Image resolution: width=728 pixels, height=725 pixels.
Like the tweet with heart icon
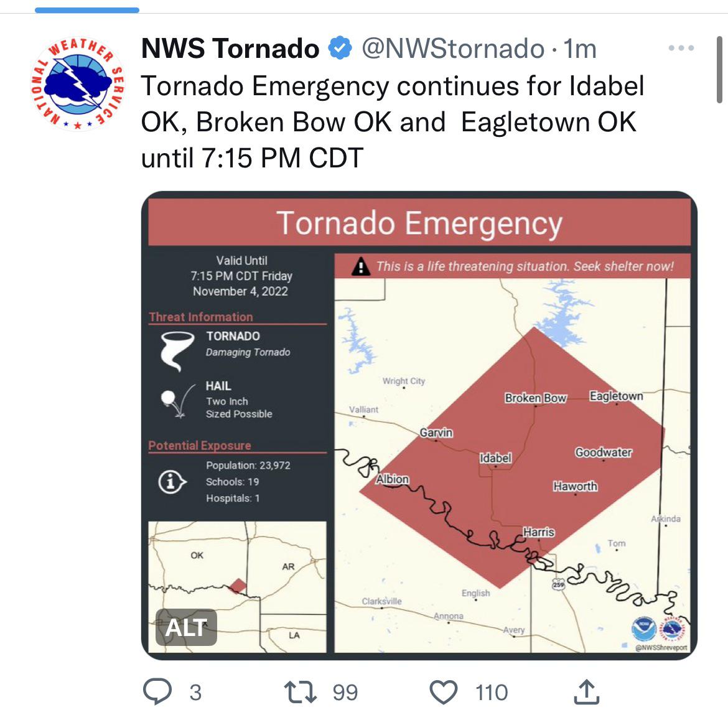coord(444,691)
